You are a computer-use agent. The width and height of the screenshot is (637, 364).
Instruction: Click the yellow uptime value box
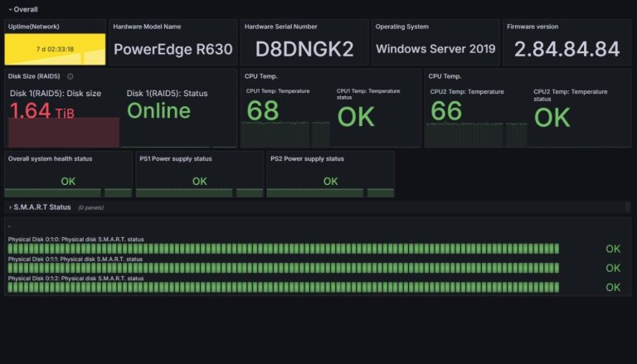pyautogui.click(x=55, y=49)
